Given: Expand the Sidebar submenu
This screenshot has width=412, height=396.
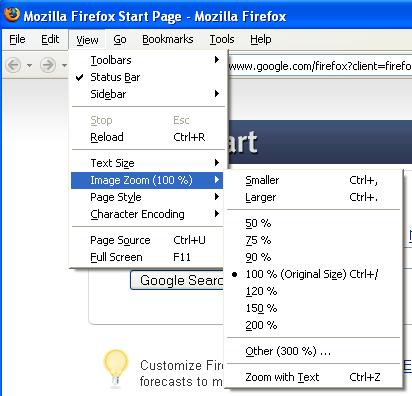Looking at the screenshot, I should [x=148, y=94].
